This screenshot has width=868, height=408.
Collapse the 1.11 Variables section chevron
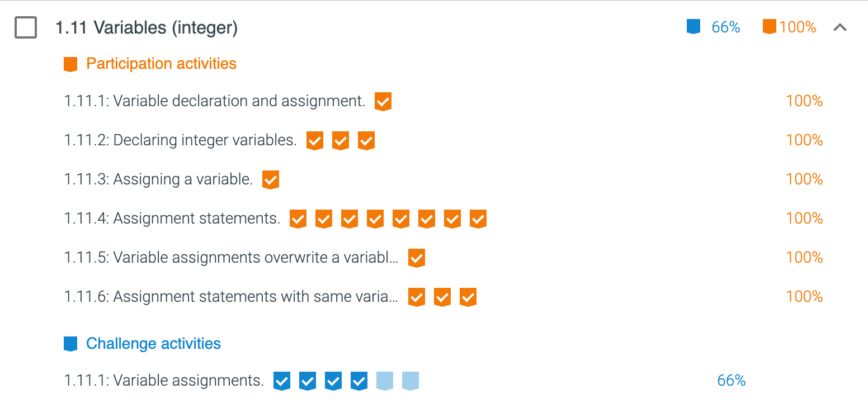tap(839, 27)
